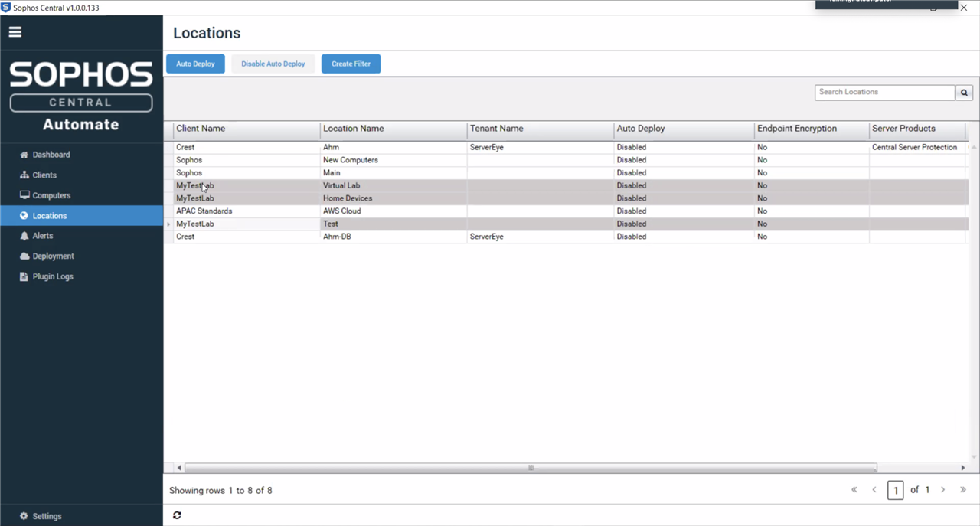Click the Create Filter button
Image resolution: width=980 pixels, height=526 pixels.
tap(351, 64)
